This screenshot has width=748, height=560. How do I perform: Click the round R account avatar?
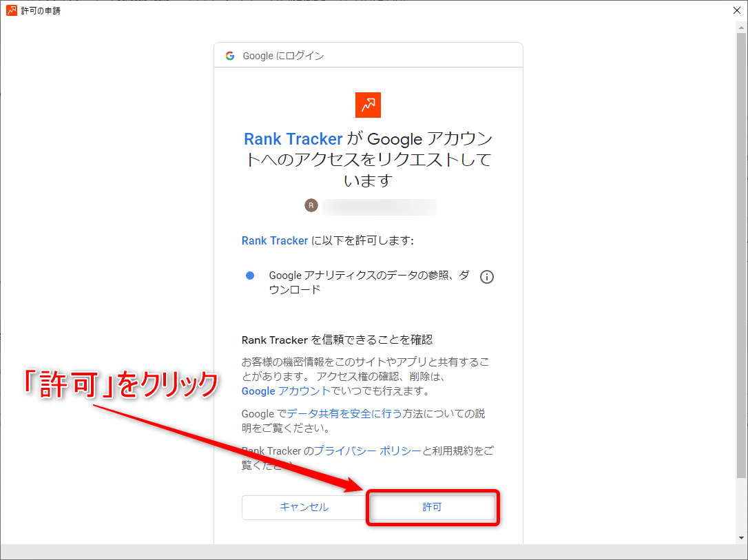tap(311, 205)
